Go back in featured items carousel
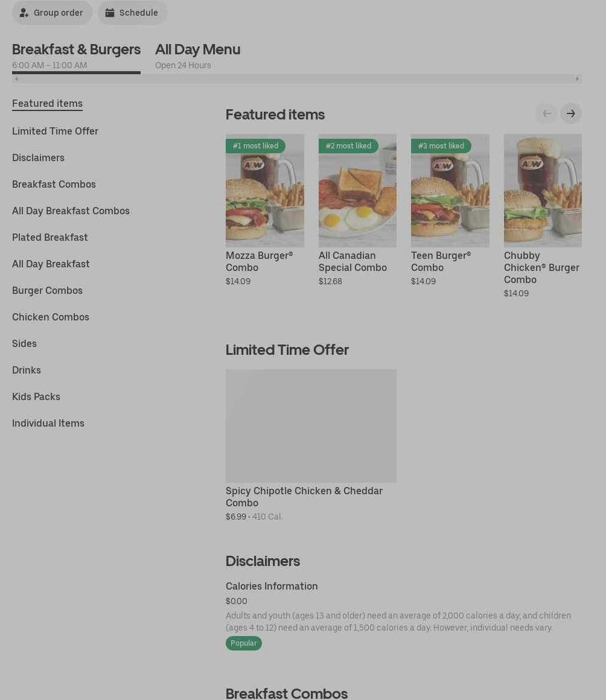 click(x=546, y=113)
